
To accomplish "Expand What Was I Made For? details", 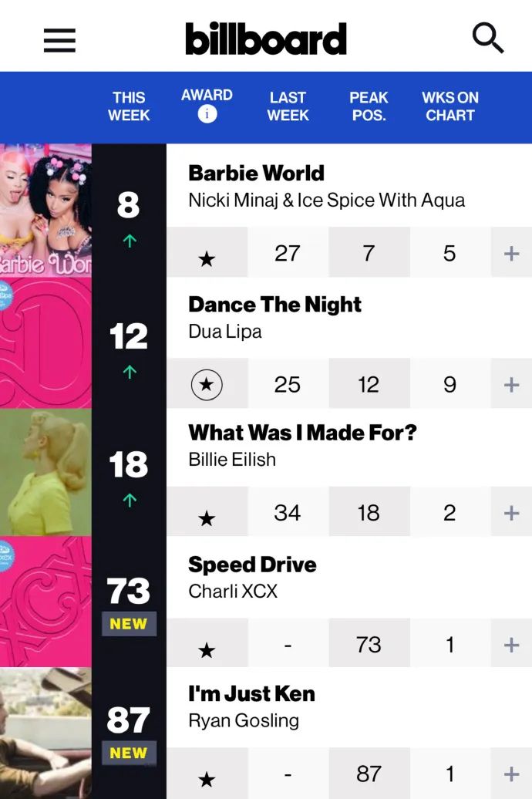I will click(511, 513).
